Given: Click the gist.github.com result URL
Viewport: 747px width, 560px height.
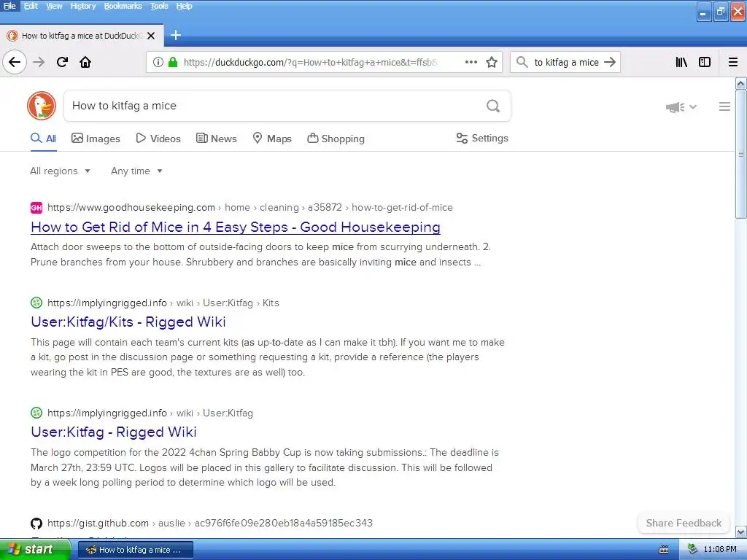Looking at the screenshot, I should tap(209, 524).
